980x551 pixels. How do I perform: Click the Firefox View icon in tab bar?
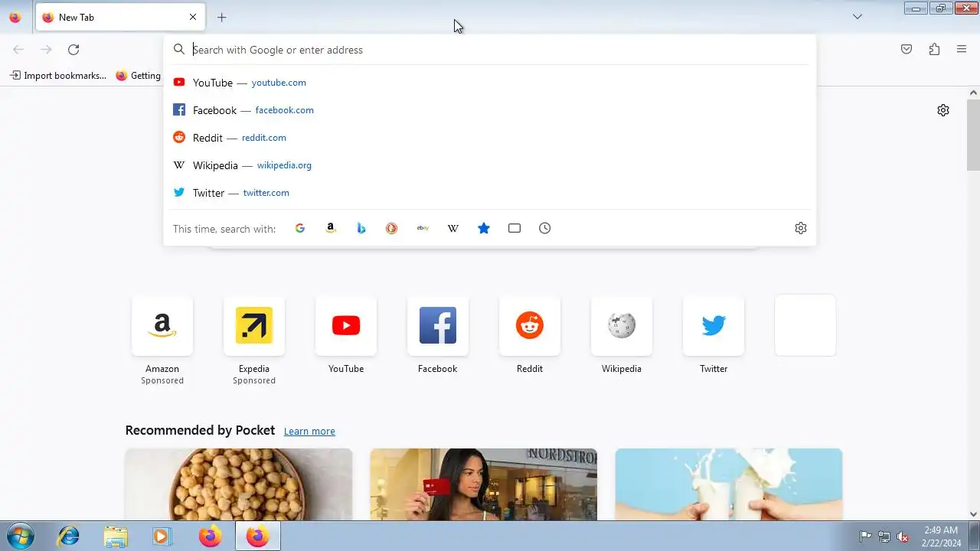tap(15, 17)
